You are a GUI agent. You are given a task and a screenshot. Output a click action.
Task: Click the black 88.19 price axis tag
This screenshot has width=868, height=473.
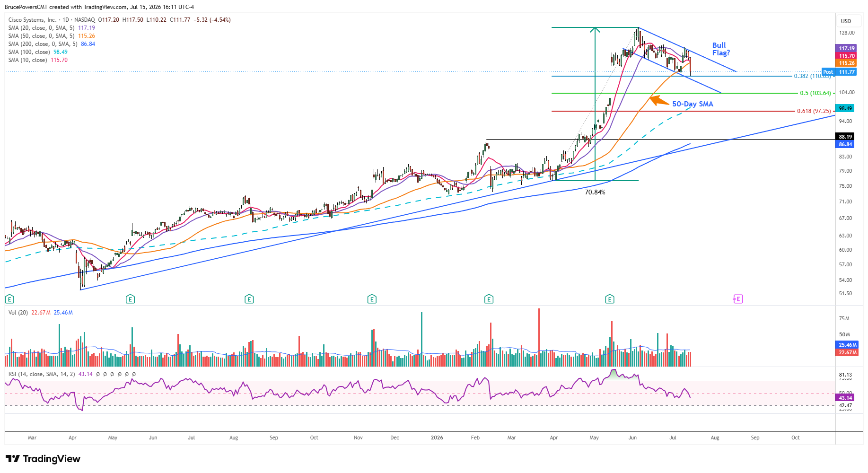846,137
